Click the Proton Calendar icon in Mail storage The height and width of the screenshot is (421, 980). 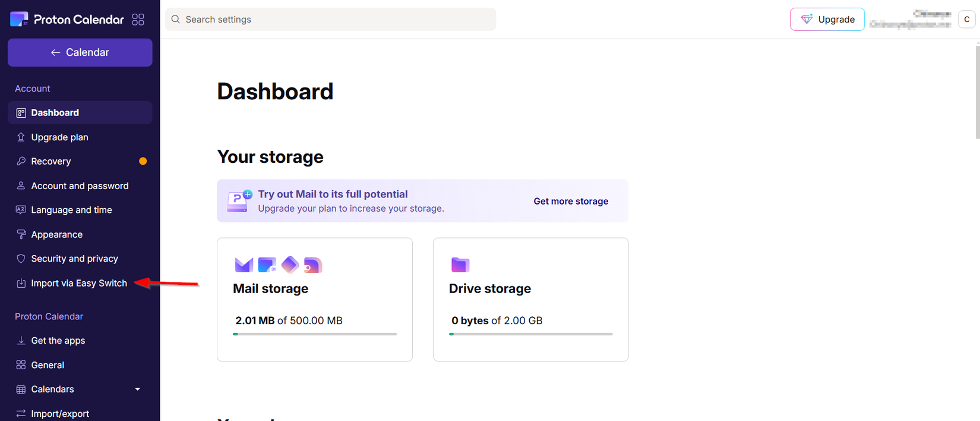coord(267,265)
